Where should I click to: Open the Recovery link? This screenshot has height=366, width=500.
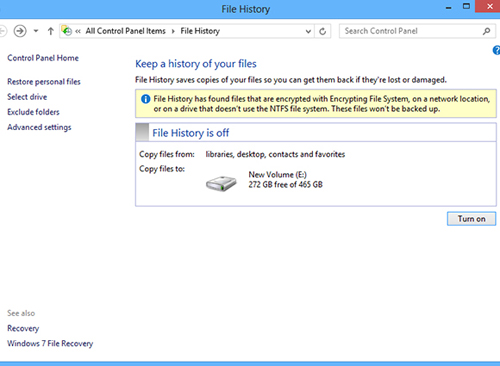23,328
